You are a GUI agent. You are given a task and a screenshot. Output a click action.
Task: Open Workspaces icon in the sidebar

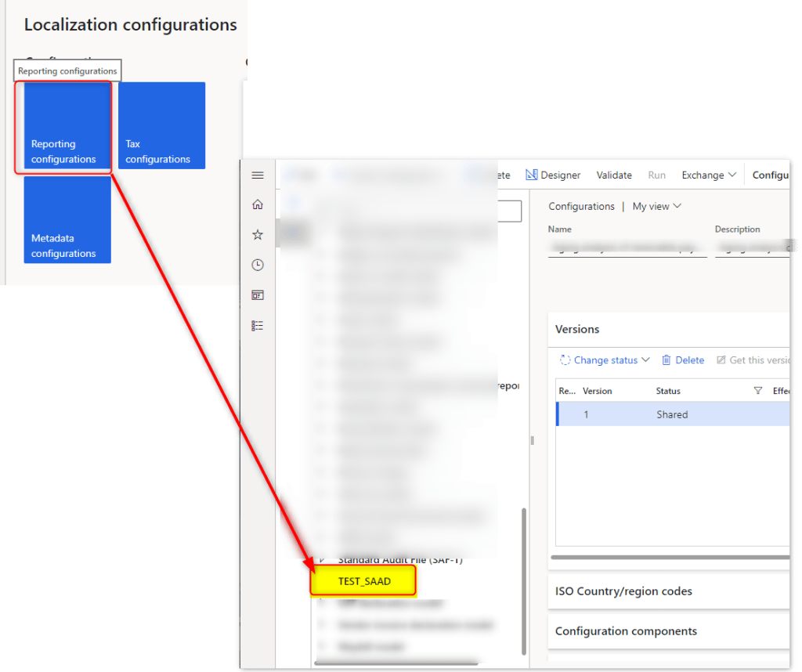coord(258,295)
